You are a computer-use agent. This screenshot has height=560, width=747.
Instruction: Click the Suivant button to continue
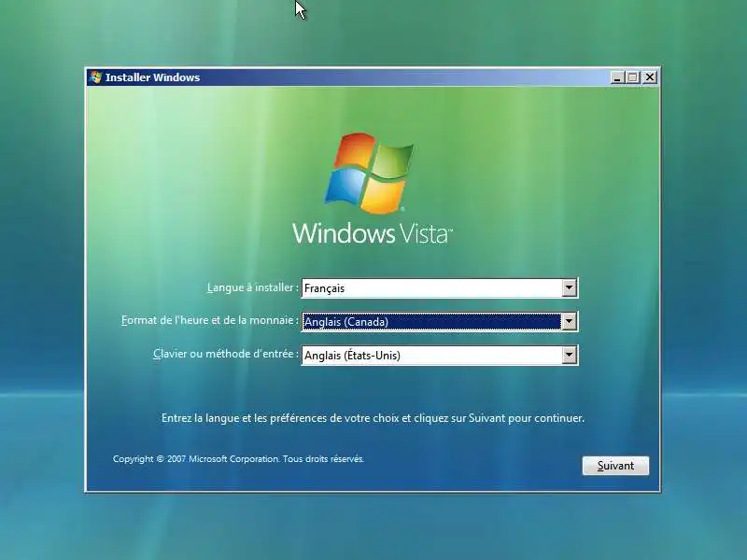click(615, 465)
